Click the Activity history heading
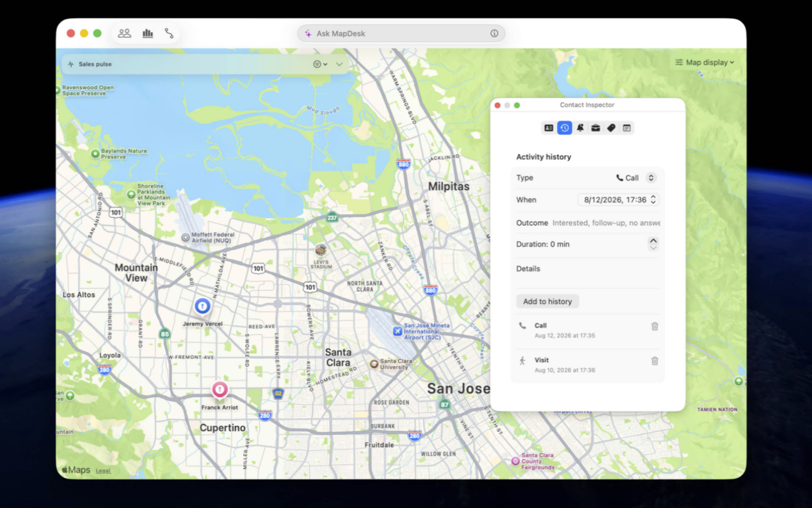The image size is (812, 508). (543, 157)
